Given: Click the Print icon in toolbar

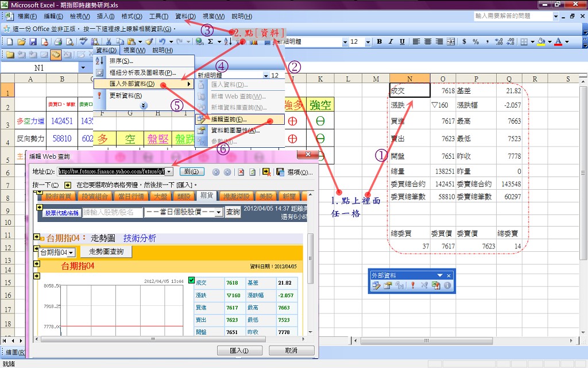Looking at the screenshot, I should pyautogui.click(x=58, y=41).
